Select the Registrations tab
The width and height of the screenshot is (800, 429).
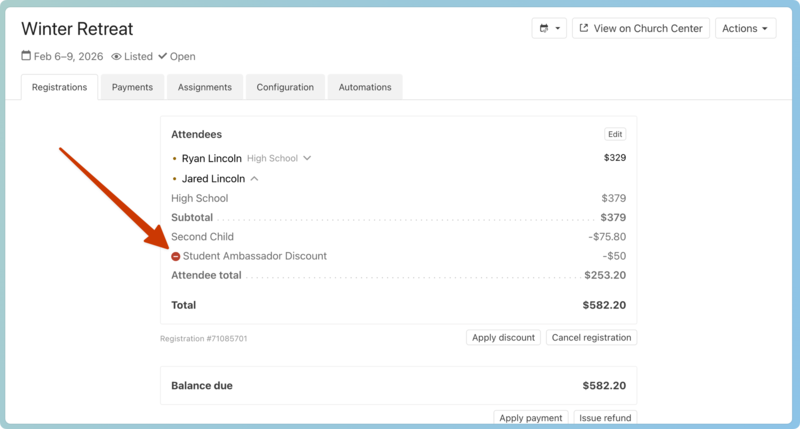click(x=59, y=88)
